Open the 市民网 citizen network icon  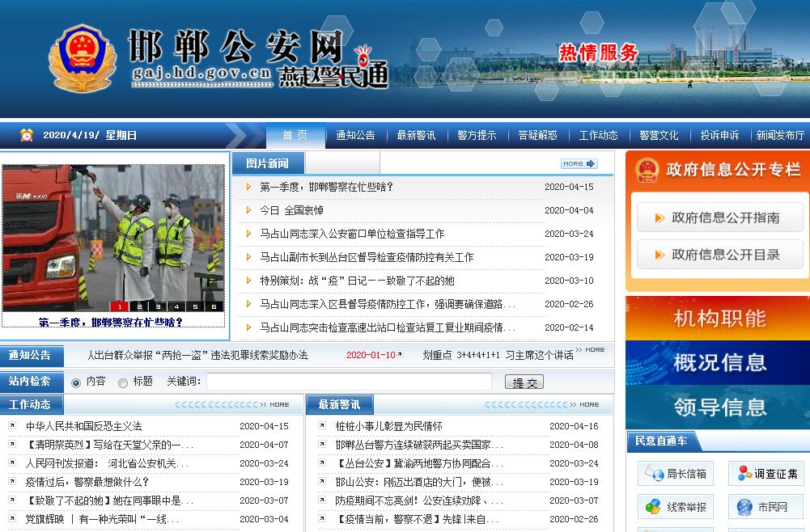744,507
